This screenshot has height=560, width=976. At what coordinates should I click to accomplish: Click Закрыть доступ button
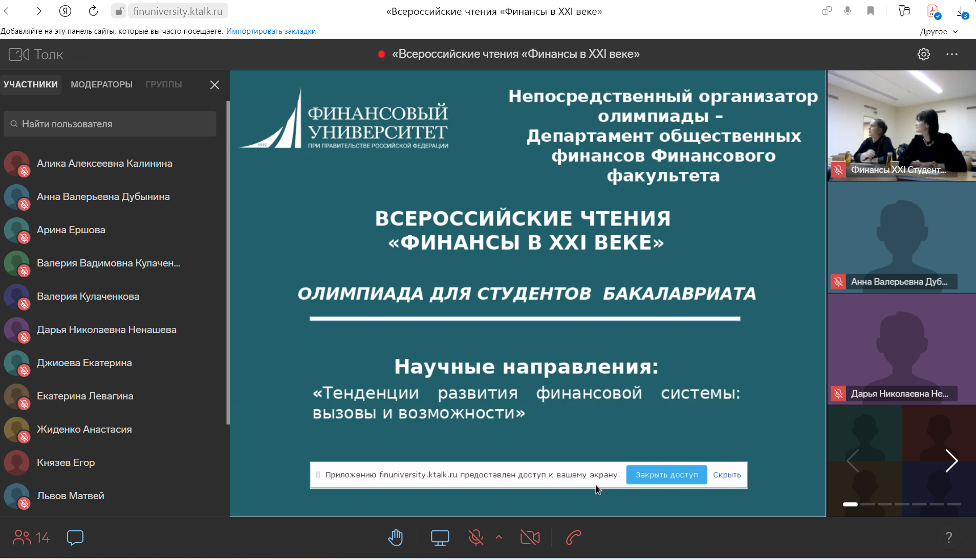(x=666, y=475)
